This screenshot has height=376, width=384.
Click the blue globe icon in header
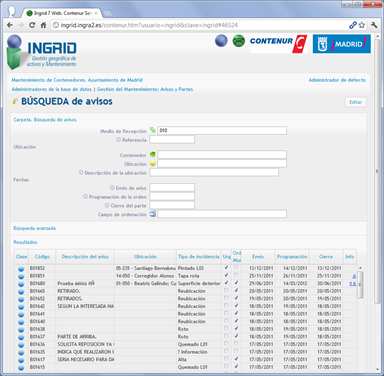click(221, 41)
